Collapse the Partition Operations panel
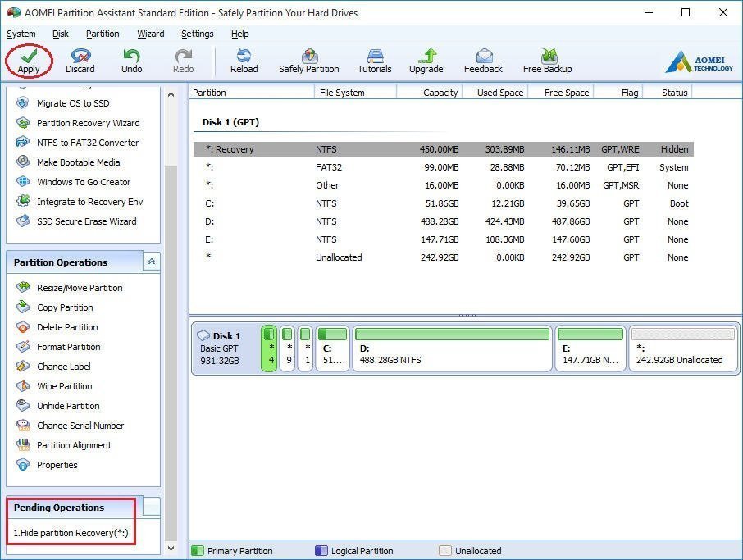The width and height of the screenshot is (743, 560). point(151,262)
